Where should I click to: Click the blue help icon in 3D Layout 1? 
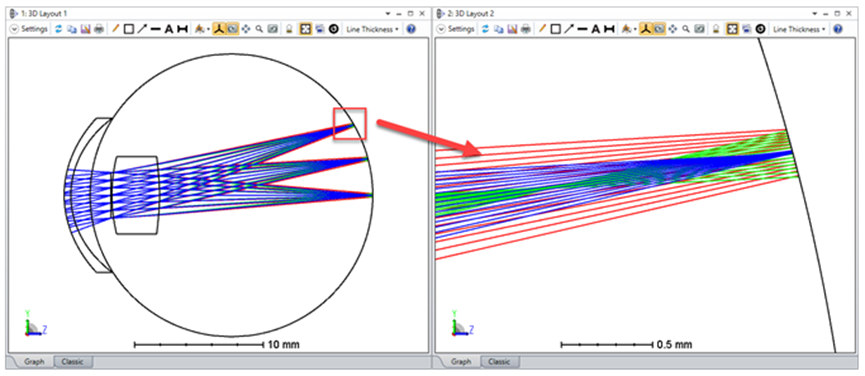click(410, 29)
